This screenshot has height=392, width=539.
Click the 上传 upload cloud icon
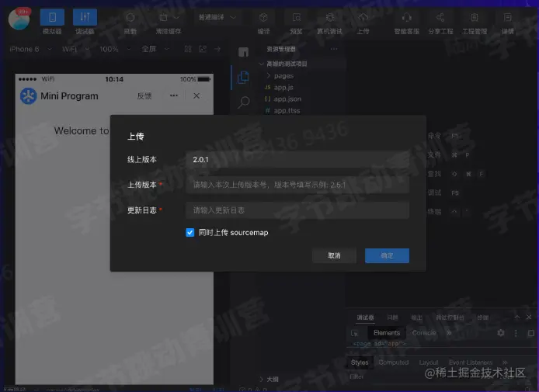coord(363,17)
